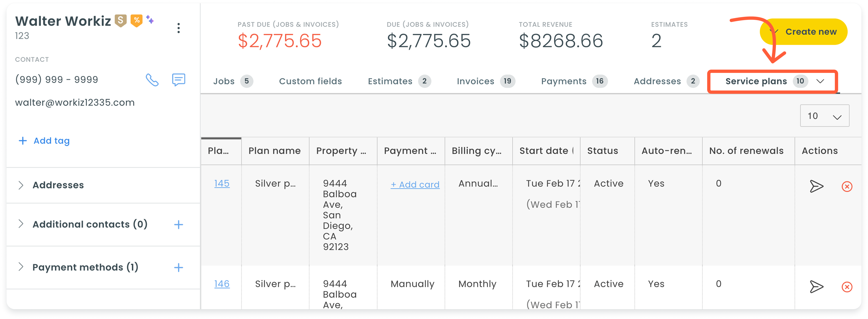Switch to the Invoices tab

tap(486, 81)
